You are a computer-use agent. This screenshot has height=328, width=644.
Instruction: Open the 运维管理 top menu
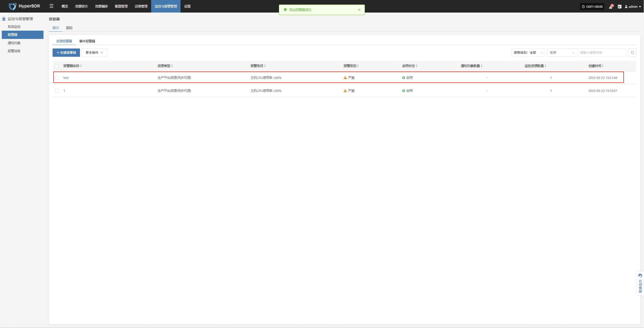(x=141, y=6)
